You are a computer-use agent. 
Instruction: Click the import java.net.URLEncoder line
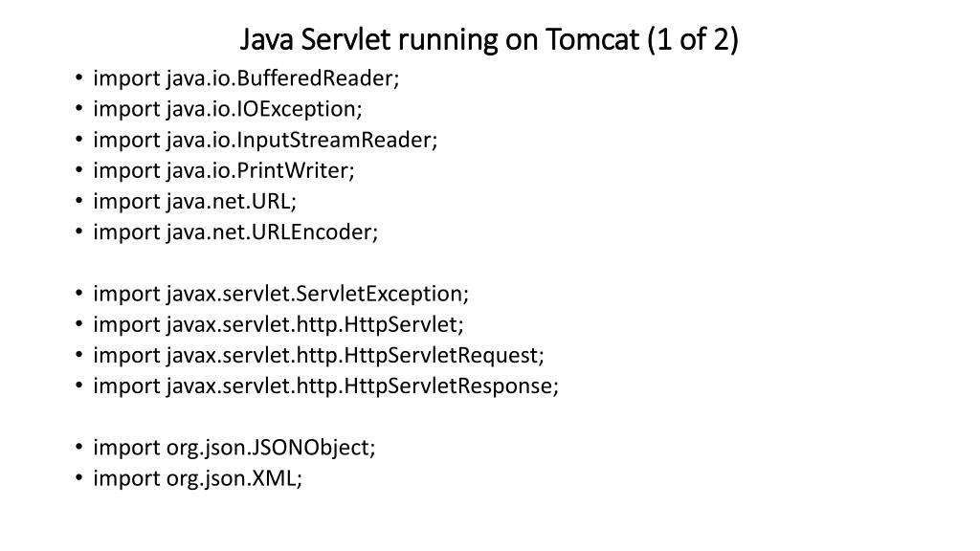[x=235, y=231]
